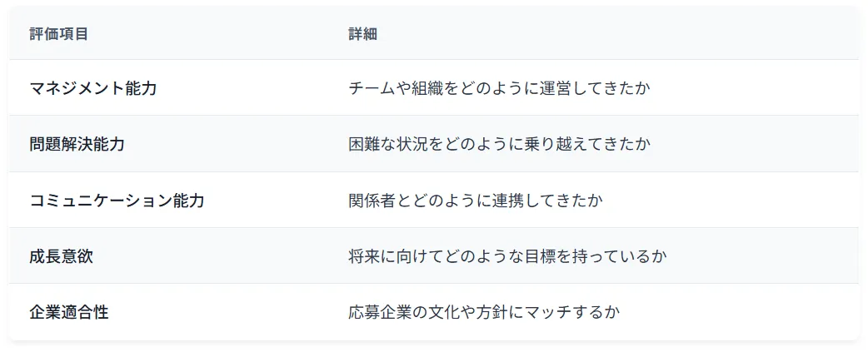Click the word 関係者 in the details column
This screenshot has width=868, height=352.
(x=372, y=201)
